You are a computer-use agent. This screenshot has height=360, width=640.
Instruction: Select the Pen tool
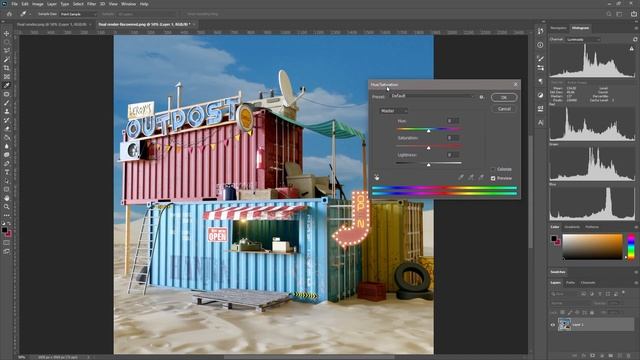[7, 163]
